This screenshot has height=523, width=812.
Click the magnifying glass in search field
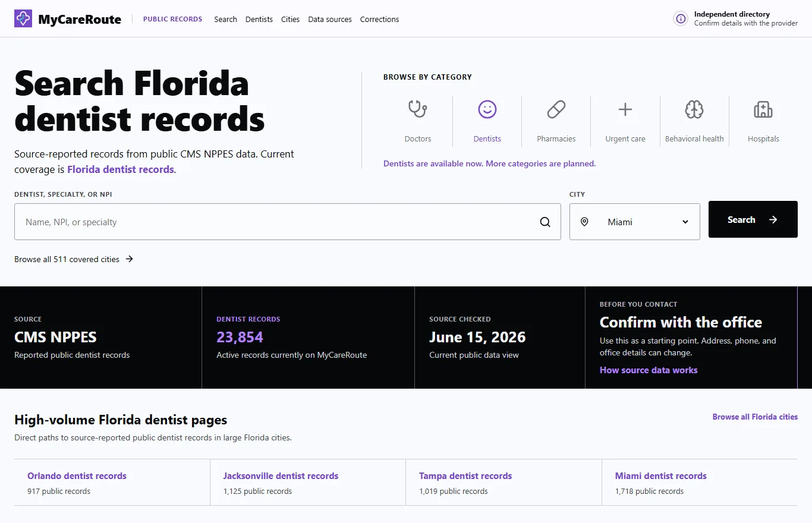[x=545, y=222]
